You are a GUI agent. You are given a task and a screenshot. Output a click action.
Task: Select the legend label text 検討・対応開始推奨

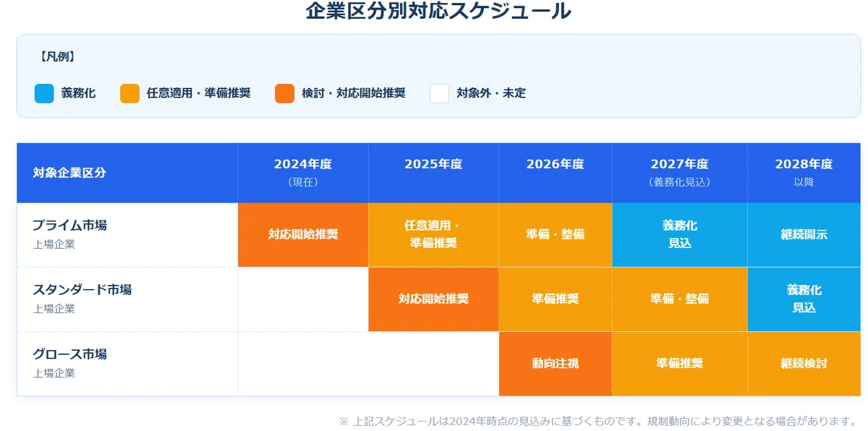[354, 93]
